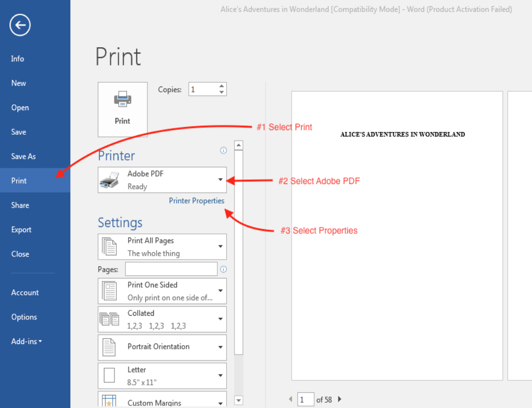Click the Pages field info icon
The height and width of the screenshot is (408, 532).
224,269
